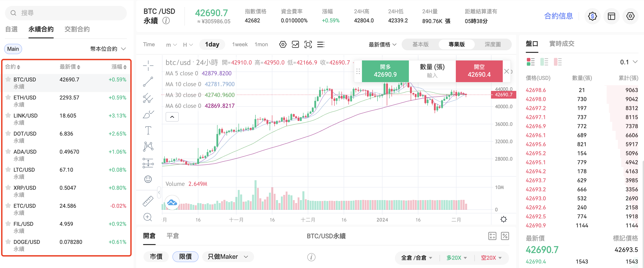
Task: Click the chart zoom-in magnifier icon
Action: tap(148, 217)
